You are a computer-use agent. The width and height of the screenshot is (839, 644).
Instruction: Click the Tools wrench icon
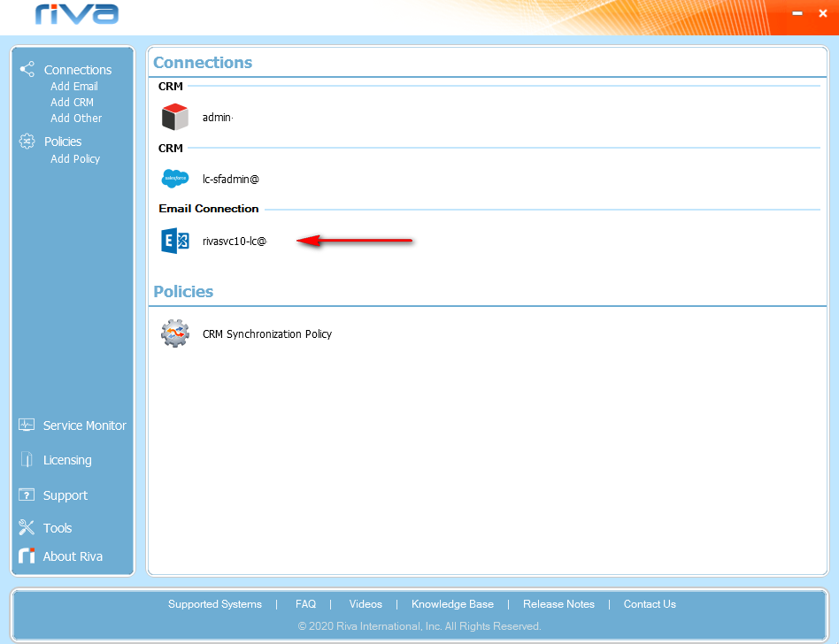[x=27, y=527]
